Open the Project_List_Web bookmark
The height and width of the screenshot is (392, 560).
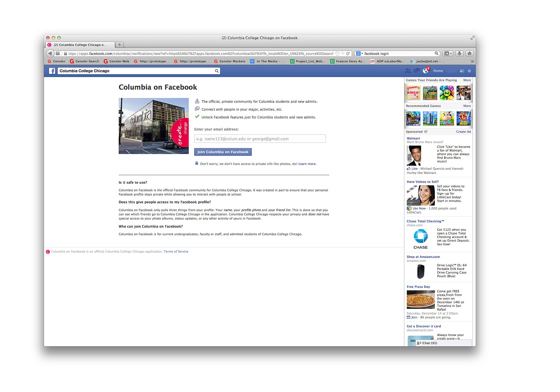tap(308, 61)
